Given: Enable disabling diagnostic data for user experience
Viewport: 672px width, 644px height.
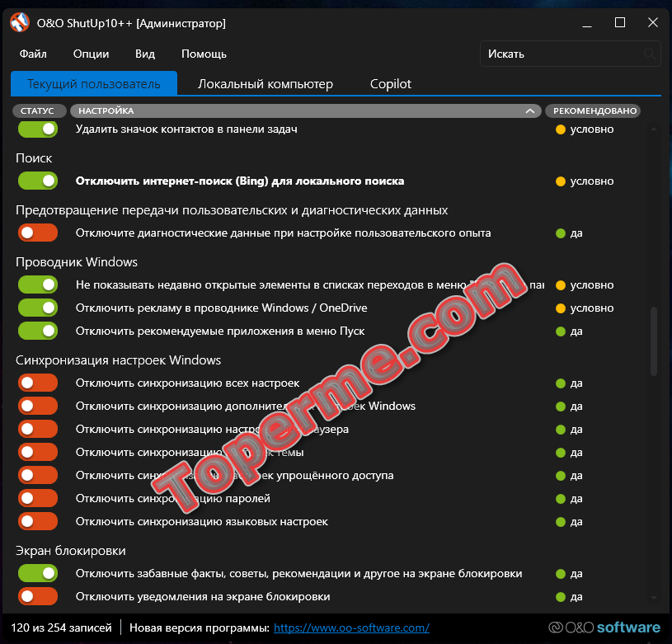Looking at the screenshot, I should coord(38,233).
